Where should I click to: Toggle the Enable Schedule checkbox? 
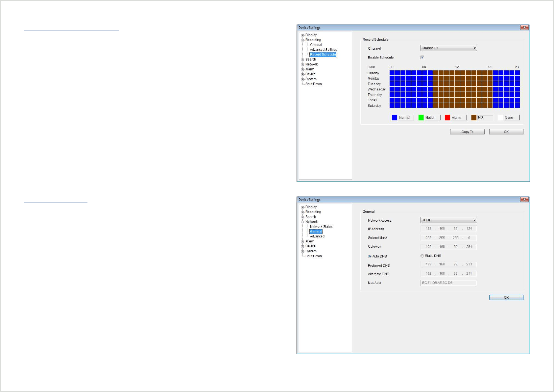tap(422, 58)
